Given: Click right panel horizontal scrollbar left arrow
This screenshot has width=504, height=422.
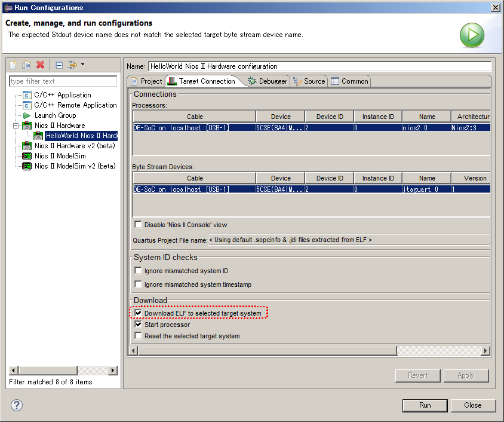Looking at the screenshot, I should [133, 351].
